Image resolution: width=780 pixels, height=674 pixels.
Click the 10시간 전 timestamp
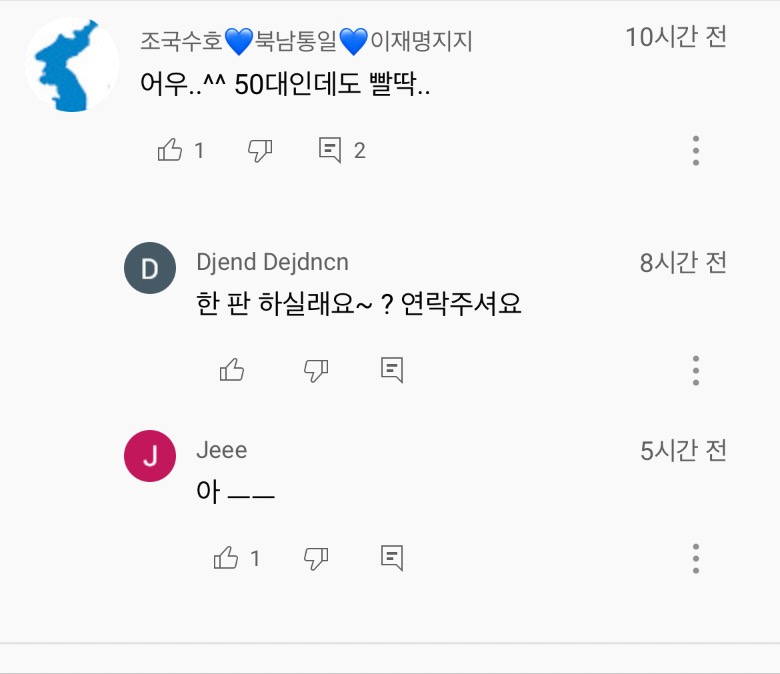coord(676,38)
